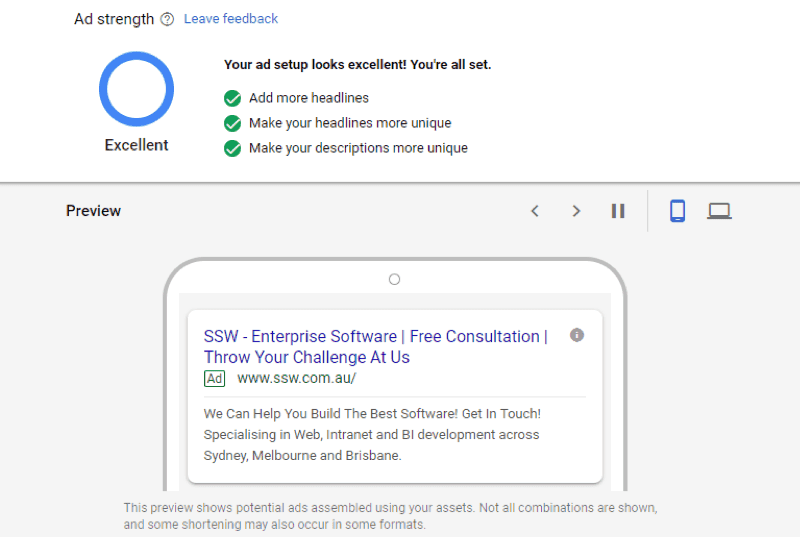Click the Ad strength help question mark icon
Viewport: 800px width, 537px height.
pos(167,19)
